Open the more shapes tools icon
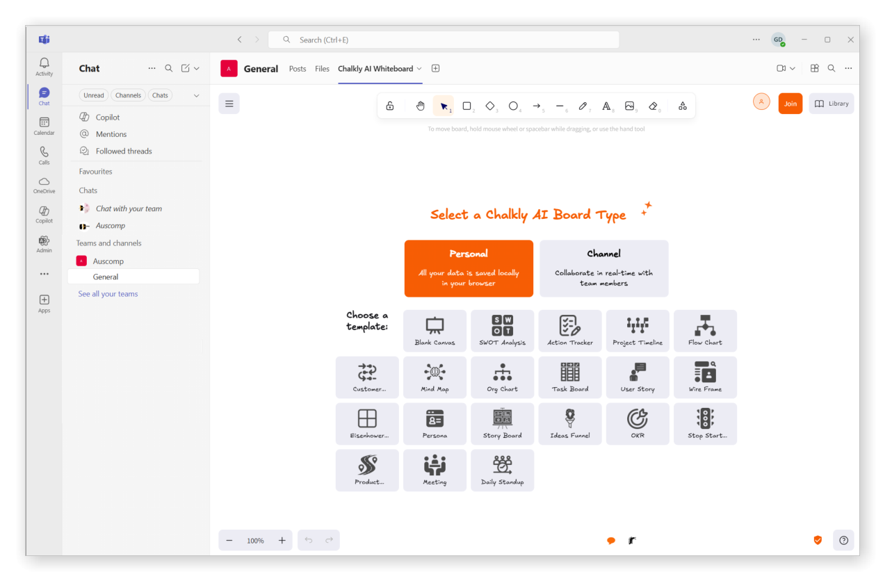 tap(683, 106)
